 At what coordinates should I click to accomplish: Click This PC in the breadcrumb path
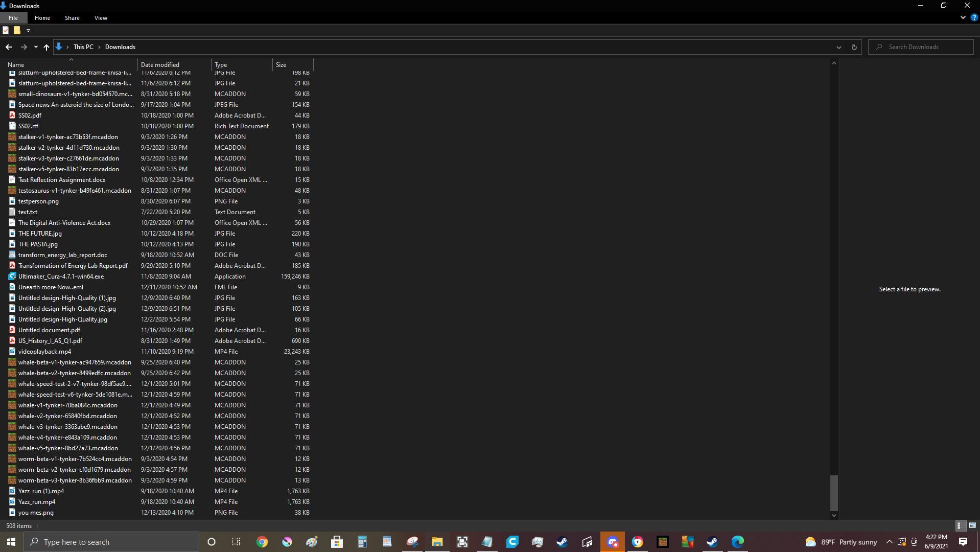(83, 47)
